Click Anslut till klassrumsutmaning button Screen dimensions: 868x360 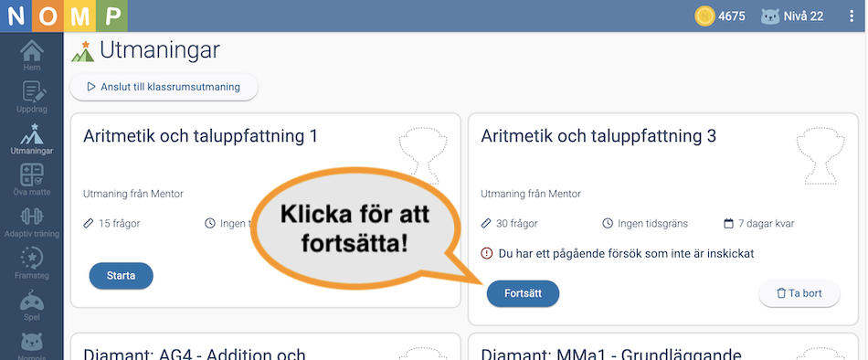pyautogui.click(x=164, y=87)
